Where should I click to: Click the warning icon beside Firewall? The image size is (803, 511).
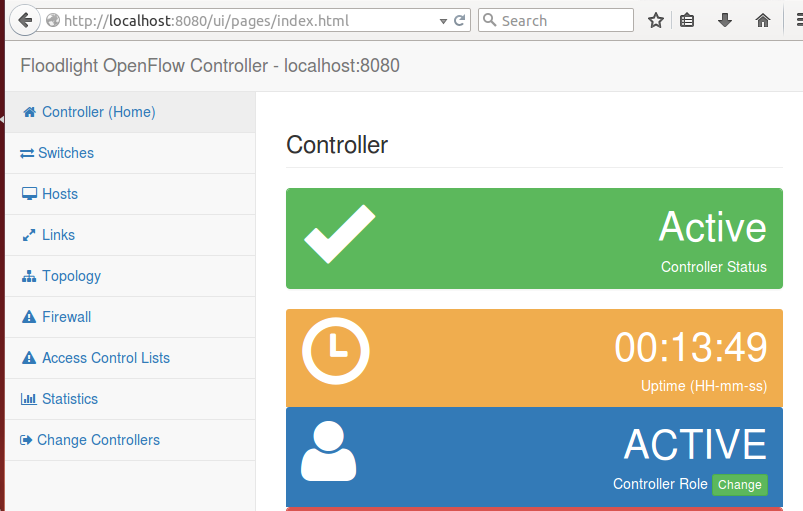point(29,317)
